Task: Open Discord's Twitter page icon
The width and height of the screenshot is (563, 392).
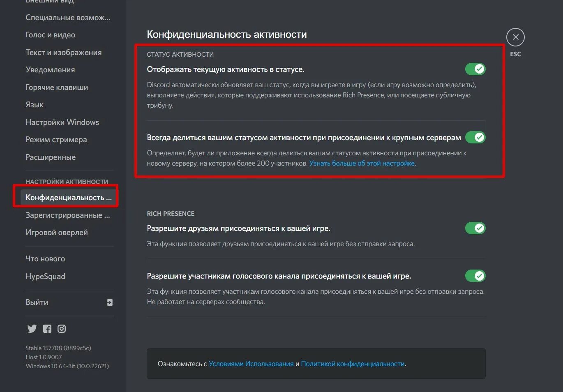Action: (x=32, y=329)
